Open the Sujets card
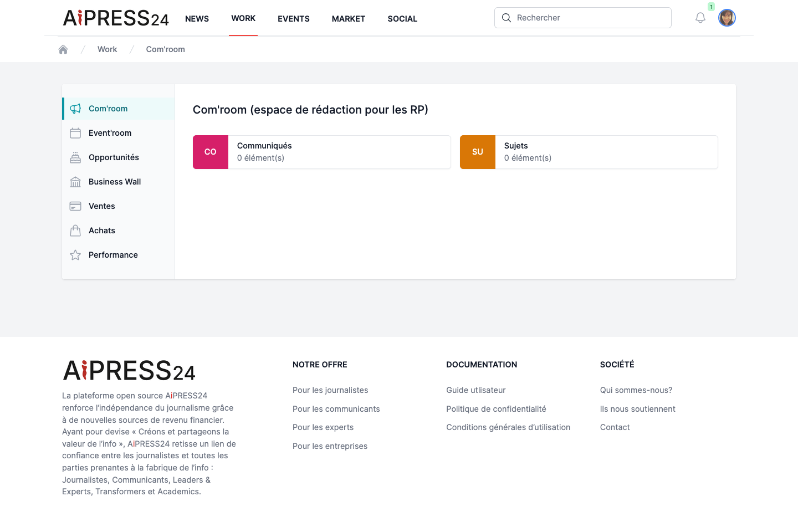The height and width of the screenshot is (532, 798). 589,152
